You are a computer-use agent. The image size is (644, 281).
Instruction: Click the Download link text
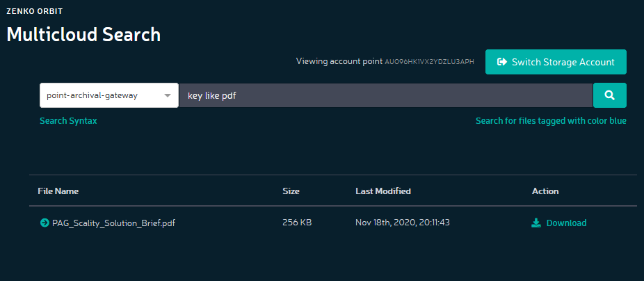click(x=566, y=223)
